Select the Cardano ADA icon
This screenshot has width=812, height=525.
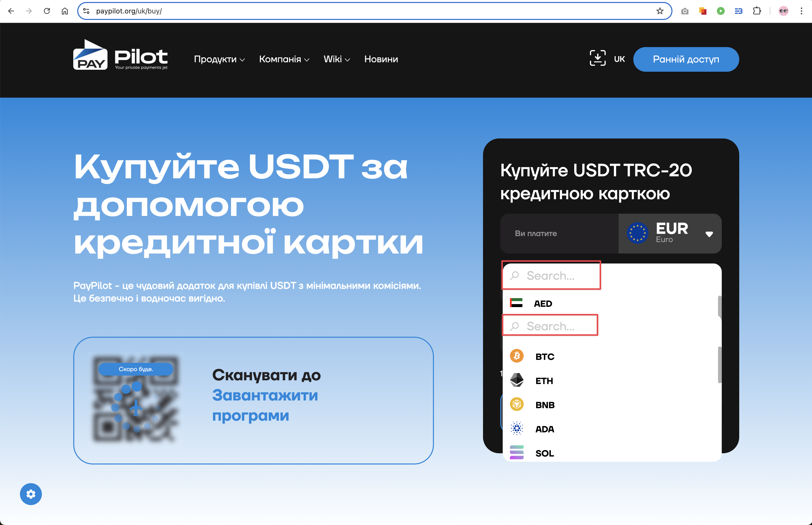(517, 429)
